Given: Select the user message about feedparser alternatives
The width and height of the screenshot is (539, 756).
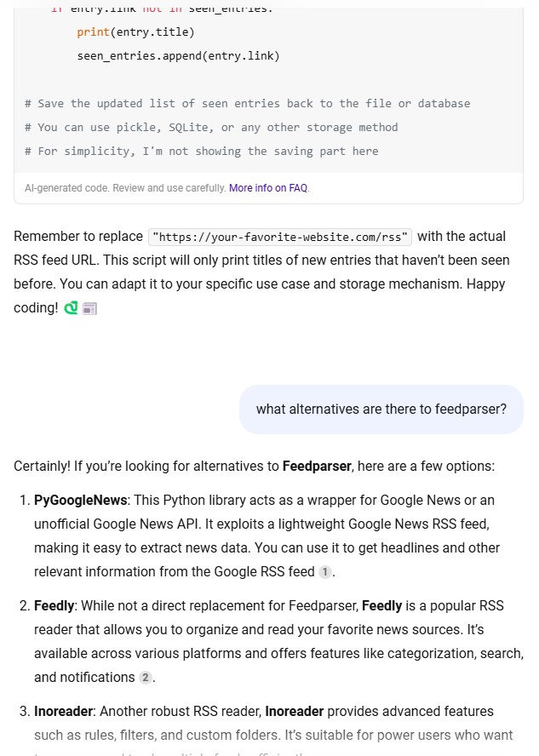Looking at the screenshot, I should (x=381, y=409).
